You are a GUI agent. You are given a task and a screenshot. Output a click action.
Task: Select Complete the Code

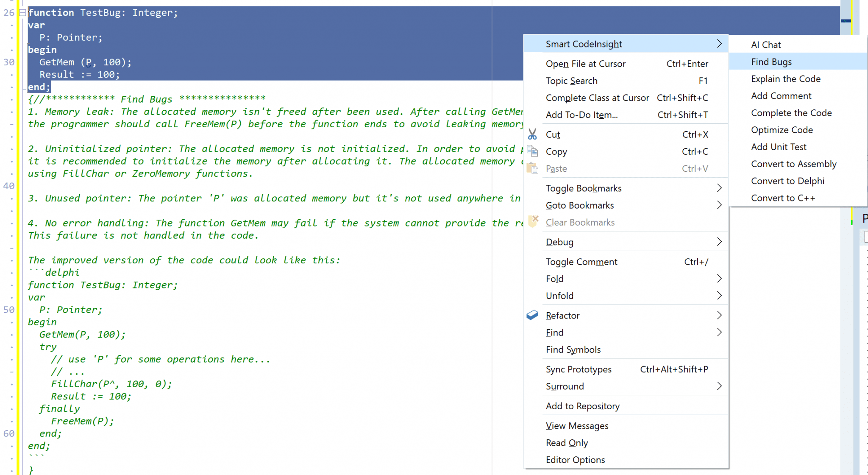pyautogui.click(x=798, y=112)
